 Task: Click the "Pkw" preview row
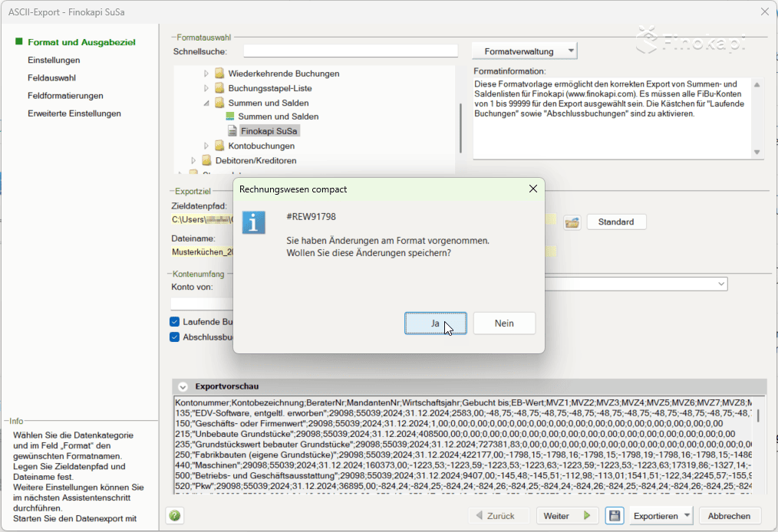[463, 486]
